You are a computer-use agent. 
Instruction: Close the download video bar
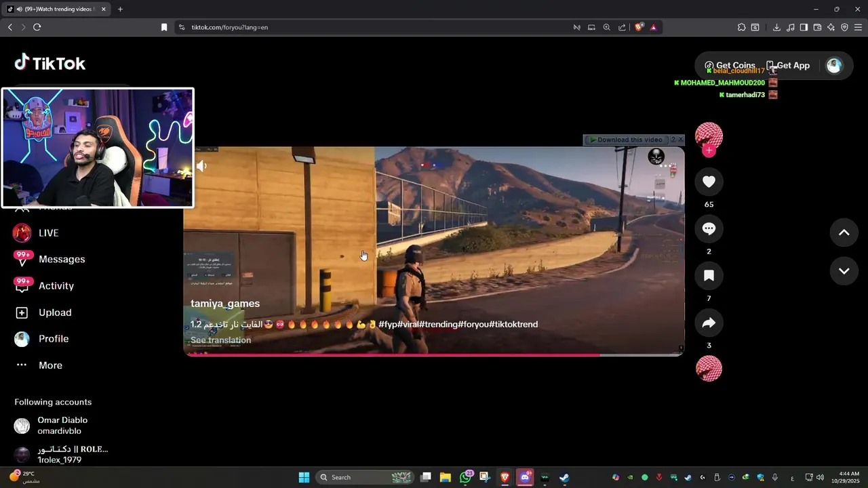(681, 140)
